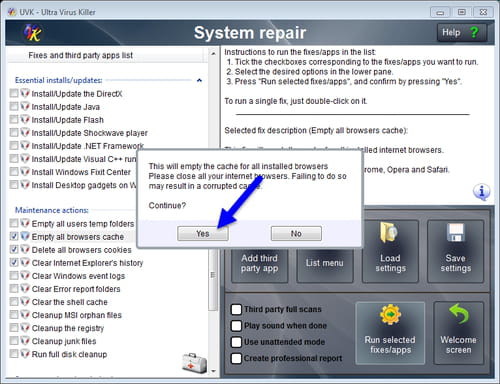500x384 pixels.
Task: Click the blue info bubble icon
Action: click(x=481, y=192)
